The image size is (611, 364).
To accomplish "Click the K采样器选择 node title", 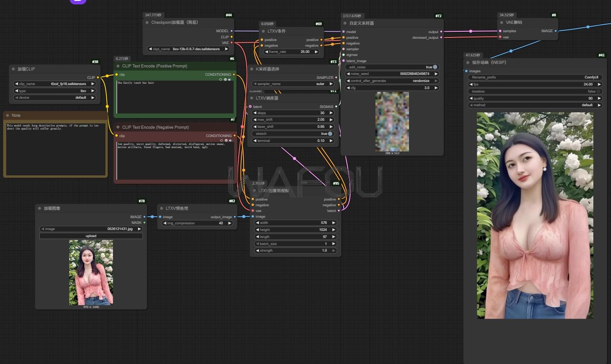I will [x=268, y=69].
